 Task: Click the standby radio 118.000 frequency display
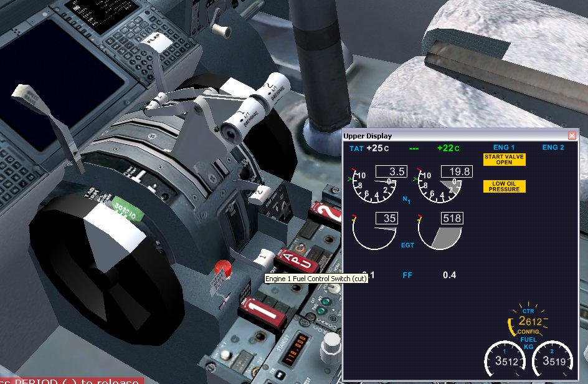(x=301, y=342)
